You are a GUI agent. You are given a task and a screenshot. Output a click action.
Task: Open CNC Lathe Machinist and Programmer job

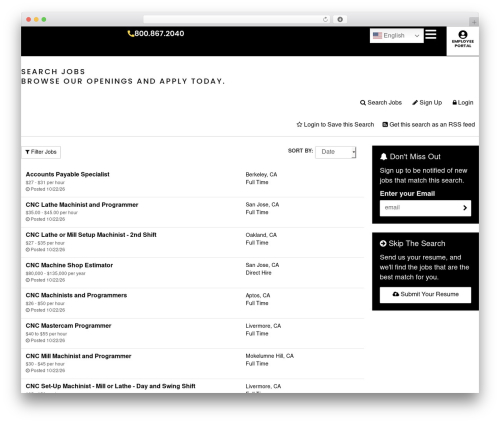point(82,205)
